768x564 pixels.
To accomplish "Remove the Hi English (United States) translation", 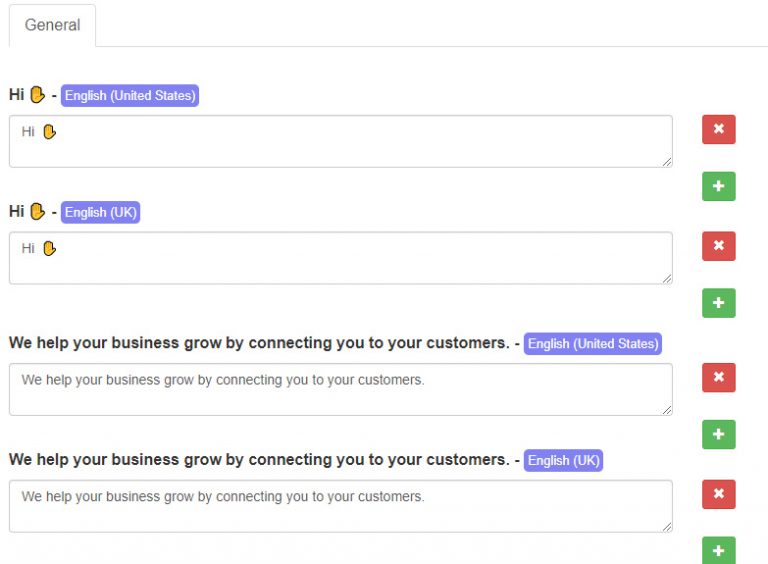I will (719, 129).
